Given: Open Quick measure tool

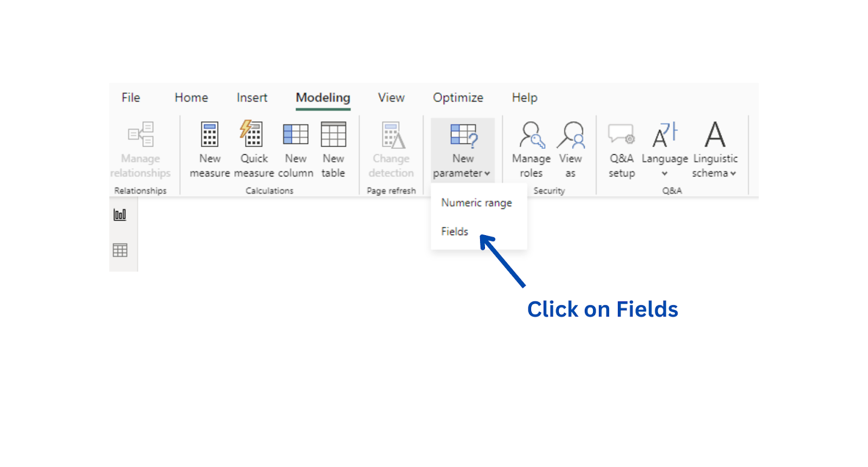Looking at the screenshot, I should coord(254,149).
